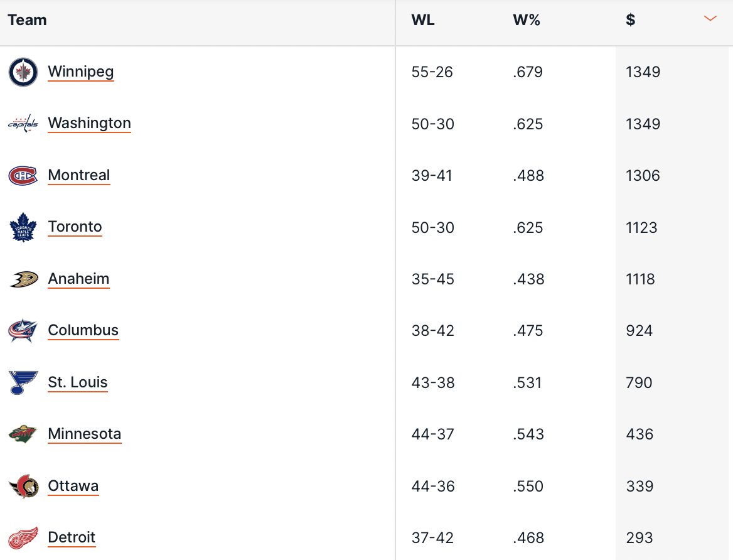Click the Detroit Red Wings logo
Viewport: 733px width, 560px height.
tap(23, 538)
